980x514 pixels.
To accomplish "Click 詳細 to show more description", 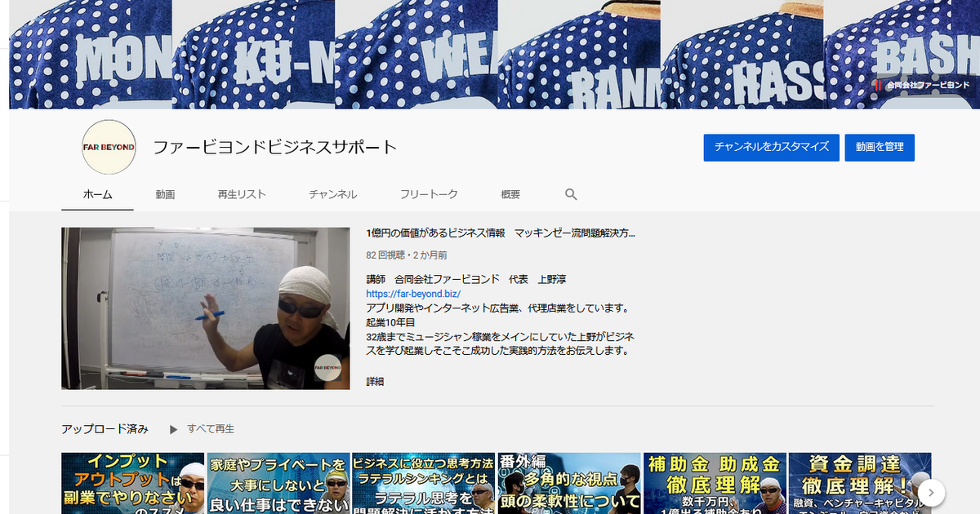I will coord(375,381).
